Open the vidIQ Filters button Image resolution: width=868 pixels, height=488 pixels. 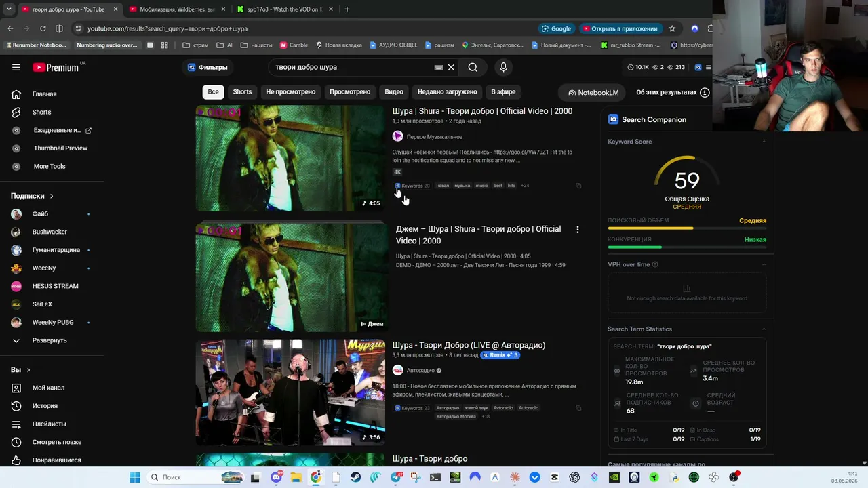pos(208,67)
